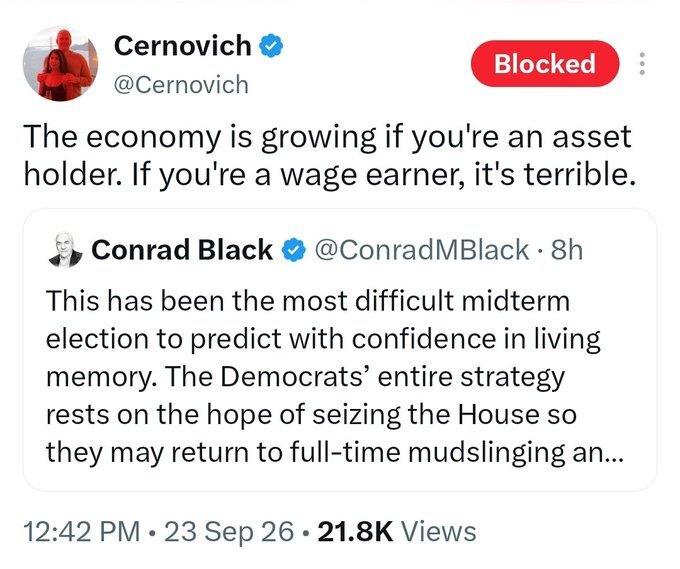Click Conrad Black's verified checkmark badge
680x569 pixels.
coord(294,250)
